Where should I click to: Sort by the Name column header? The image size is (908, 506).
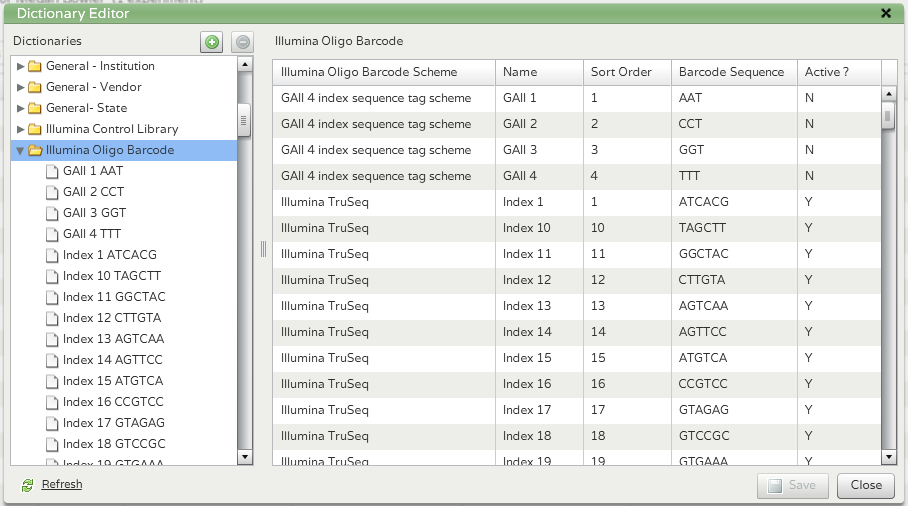pos(539,72)
